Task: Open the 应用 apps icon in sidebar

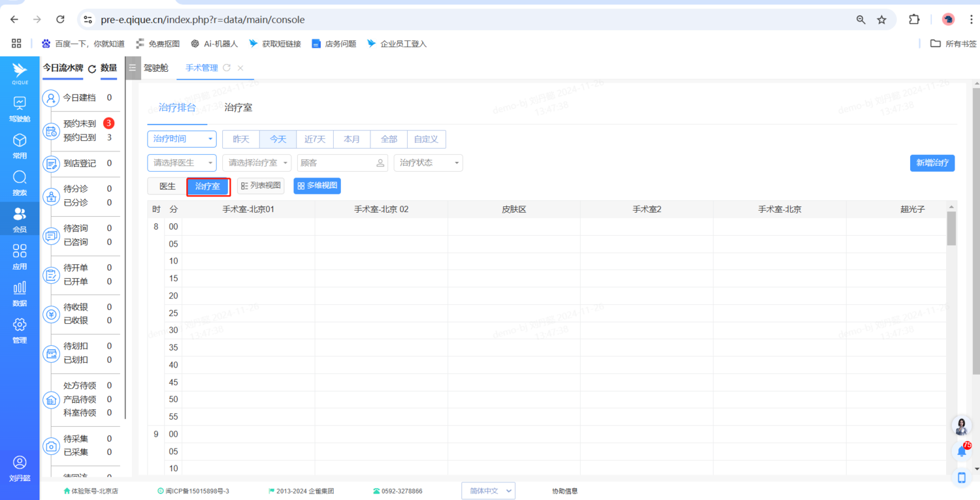Action: point(20,256)
